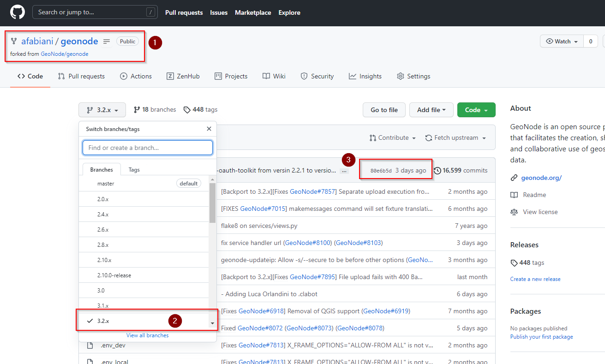The image size is (605, 364).
Task: Follow the GeoNode/geonode forked-from link
Action: coord(65,54)
